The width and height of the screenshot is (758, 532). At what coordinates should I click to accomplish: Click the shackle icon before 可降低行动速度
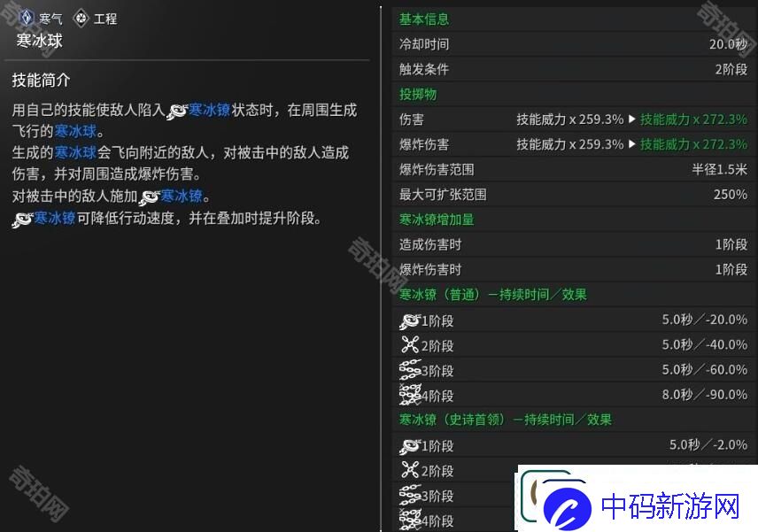22,220
